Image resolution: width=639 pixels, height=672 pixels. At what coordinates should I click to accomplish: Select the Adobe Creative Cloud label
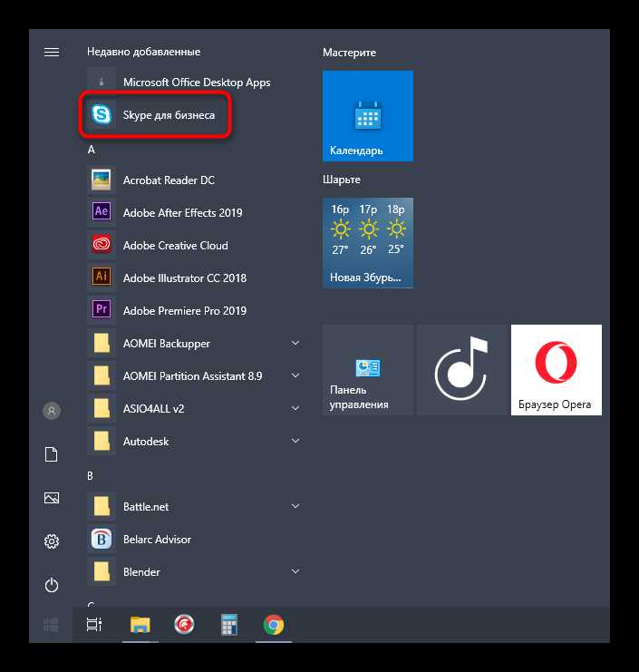coord(175,246)
